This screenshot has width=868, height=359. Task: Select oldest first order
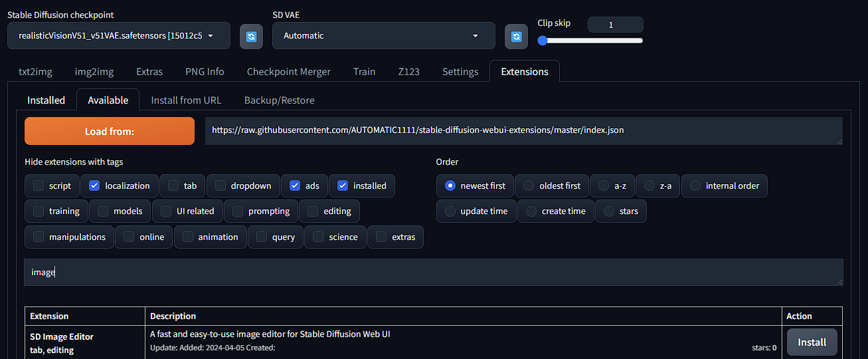(529, 185)
